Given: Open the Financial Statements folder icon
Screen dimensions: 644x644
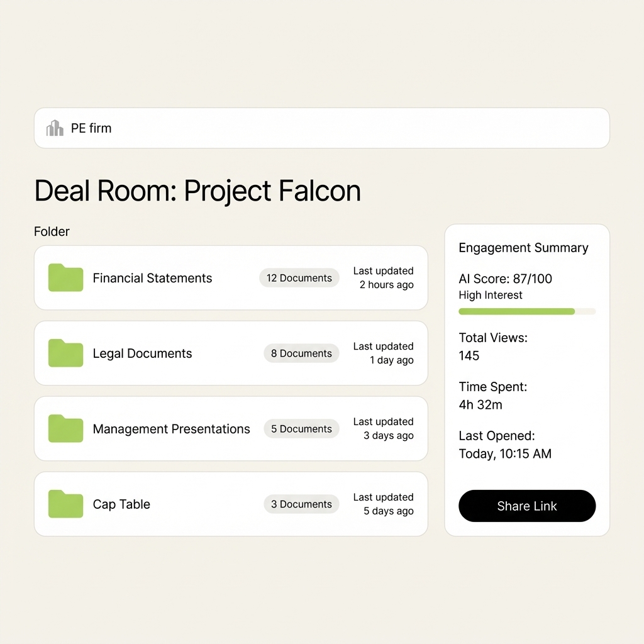Looking at the screenshot, I should click(x=65, y=277).
